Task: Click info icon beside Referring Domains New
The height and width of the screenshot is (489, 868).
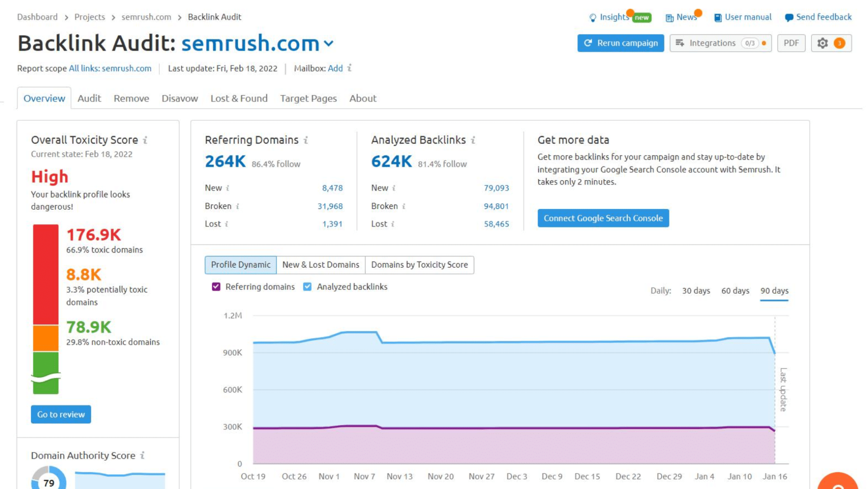Action: [228, 188]
